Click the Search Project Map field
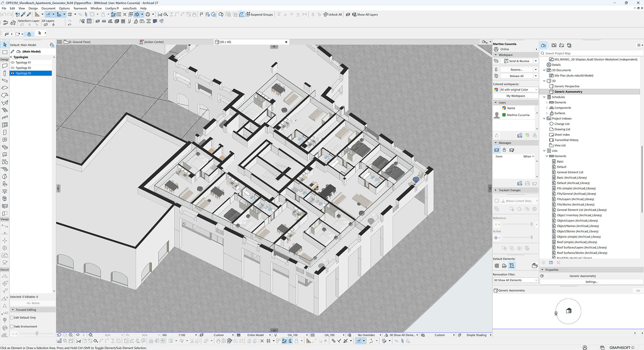Viewport: 644px width, 350px height. pyautogui.click(x=592, y=53)
